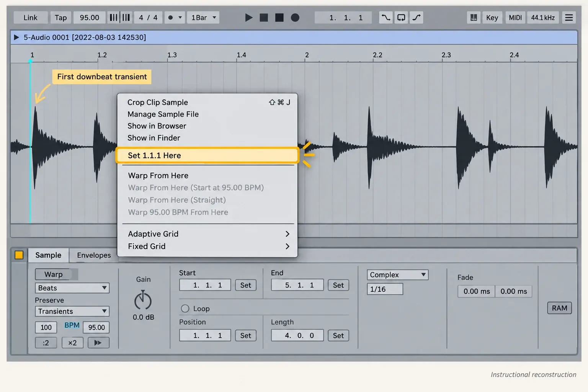The height and width of the screenshot is (392, 588).
Task: Click the larger square button beside Record
Action: [279, 18]
